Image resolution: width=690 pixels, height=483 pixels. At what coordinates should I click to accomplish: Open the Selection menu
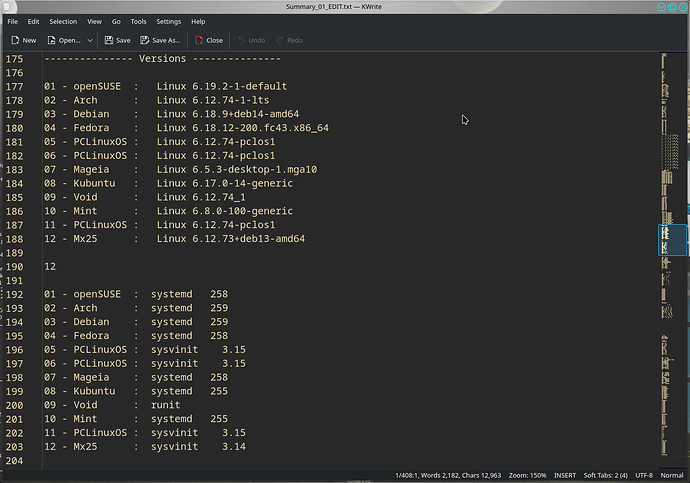(63, 22)
